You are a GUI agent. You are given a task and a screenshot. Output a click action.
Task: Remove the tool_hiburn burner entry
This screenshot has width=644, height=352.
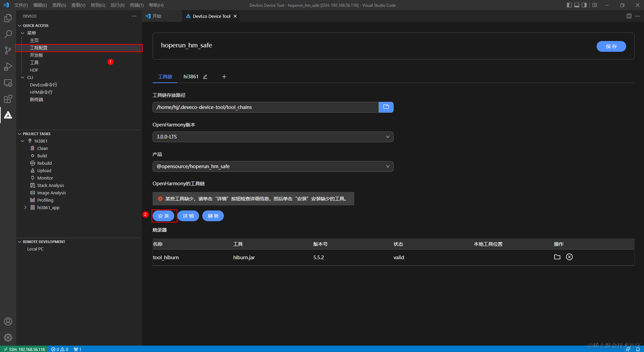point(569,257)
